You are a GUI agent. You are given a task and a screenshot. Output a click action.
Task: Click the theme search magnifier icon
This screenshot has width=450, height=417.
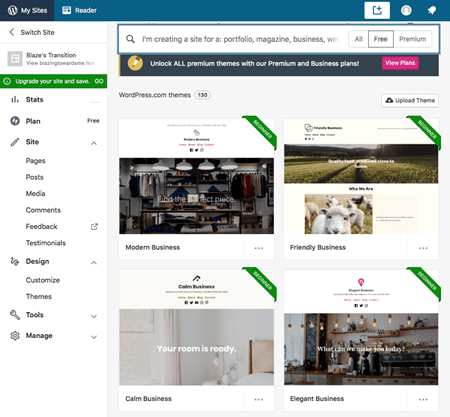[130, 39]
